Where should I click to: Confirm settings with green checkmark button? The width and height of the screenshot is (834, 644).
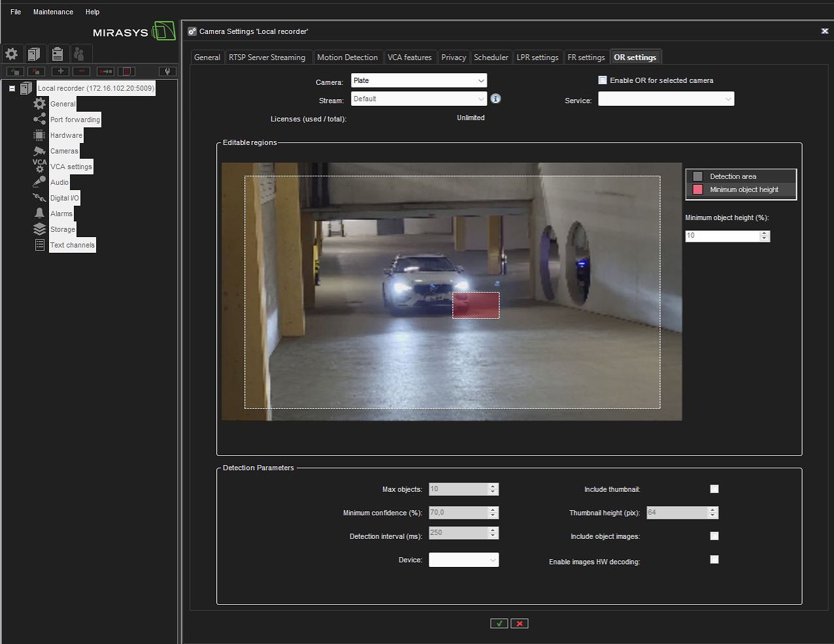499,624
